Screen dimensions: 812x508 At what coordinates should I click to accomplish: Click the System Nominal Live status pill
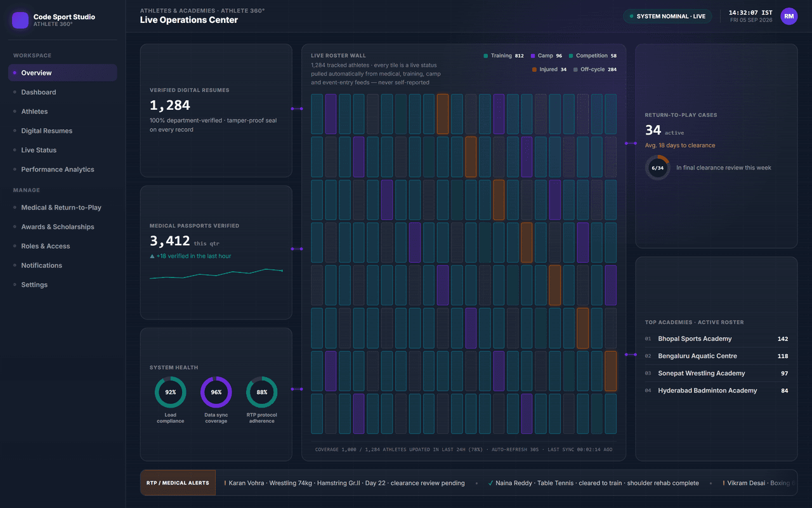coord(667,17)
